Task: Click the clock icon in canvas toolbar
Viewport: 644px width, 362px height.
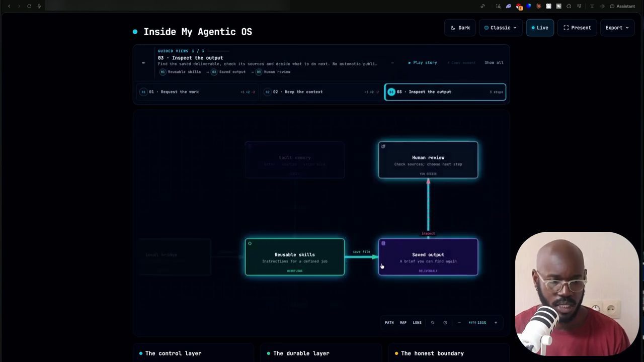Action: coord(445,323)
